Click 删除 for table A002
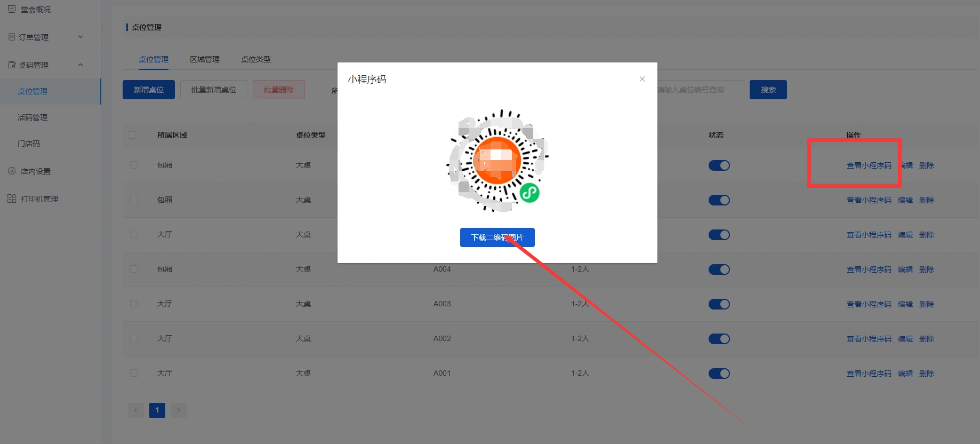 pyautogui.click(x=927, y=339)
